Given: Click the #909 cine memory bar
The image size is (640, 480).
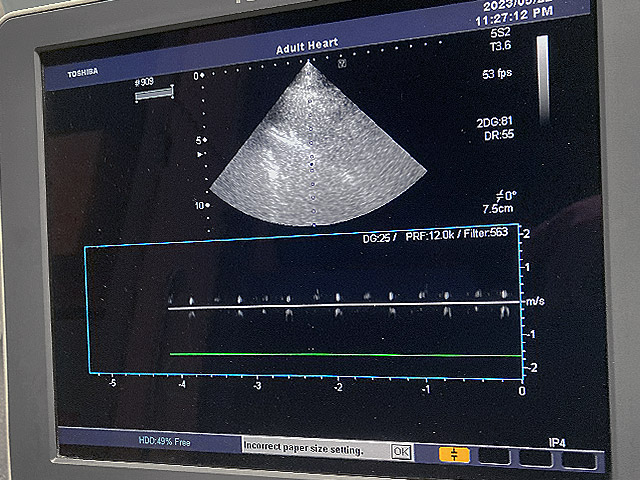Looking at the screenshot, I should click(x=155, y=94).
